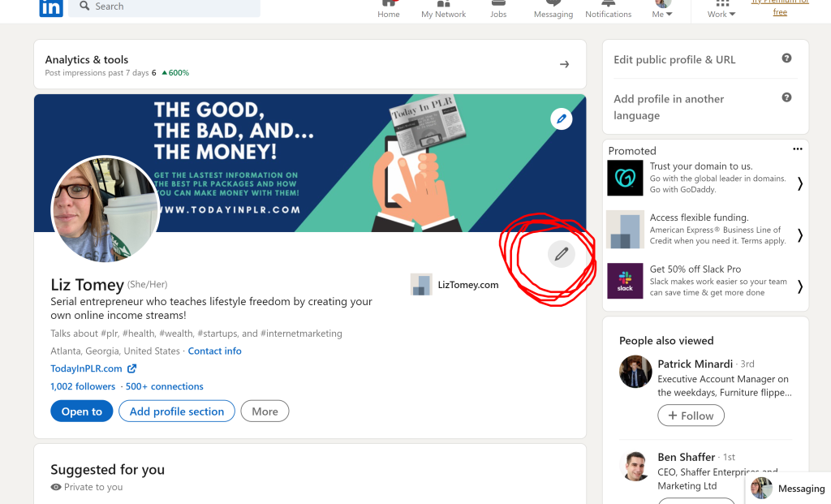This screenshot has width=831, height=504.
Task: Click Edit public profile & URL
Action: 674,59
